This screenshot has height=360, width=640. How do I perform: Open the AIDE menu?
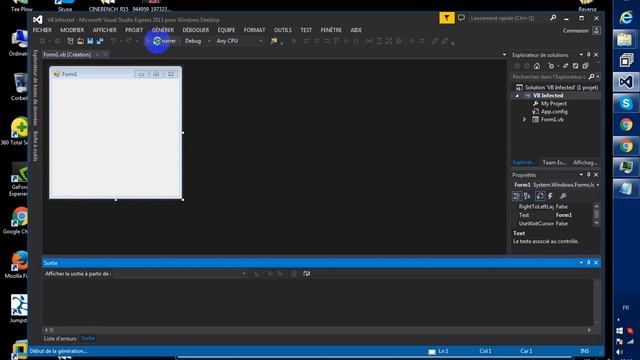(x=356, y=30)
